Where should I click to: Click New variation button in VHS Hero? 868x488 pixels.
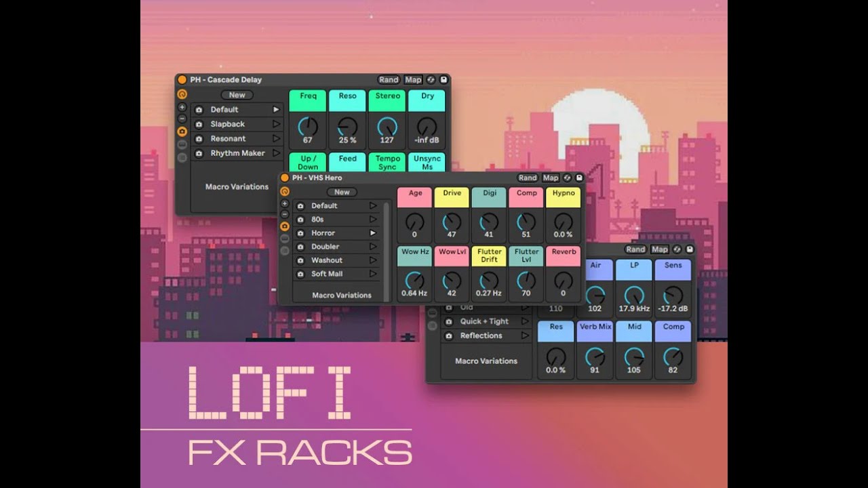click(x=342, y=192)
